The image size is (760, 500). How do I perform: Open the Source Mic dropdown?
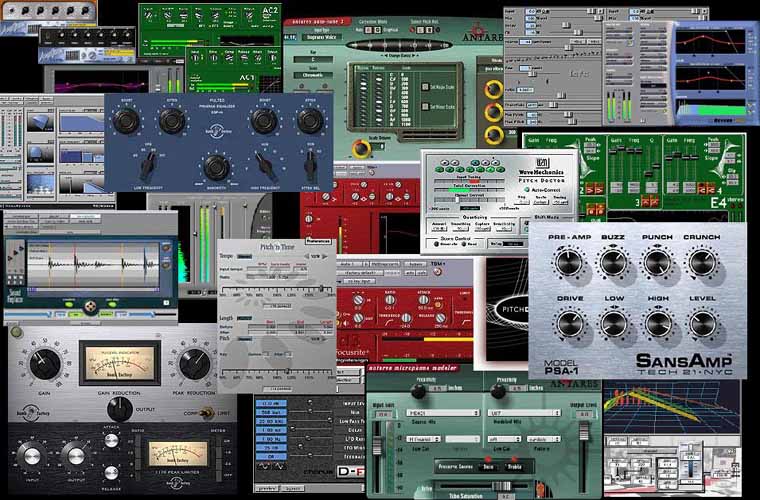443,413
